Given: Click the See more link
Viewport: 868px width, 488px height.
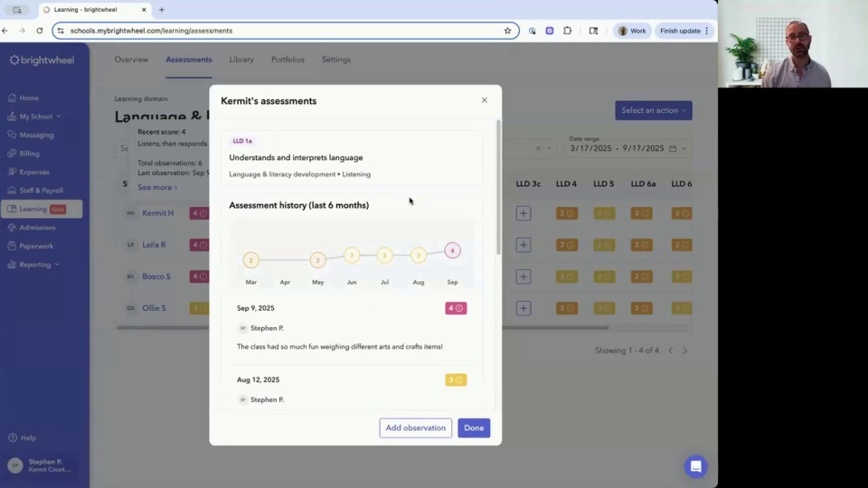Looking at the screenshot, I should (x=157, y=188).
